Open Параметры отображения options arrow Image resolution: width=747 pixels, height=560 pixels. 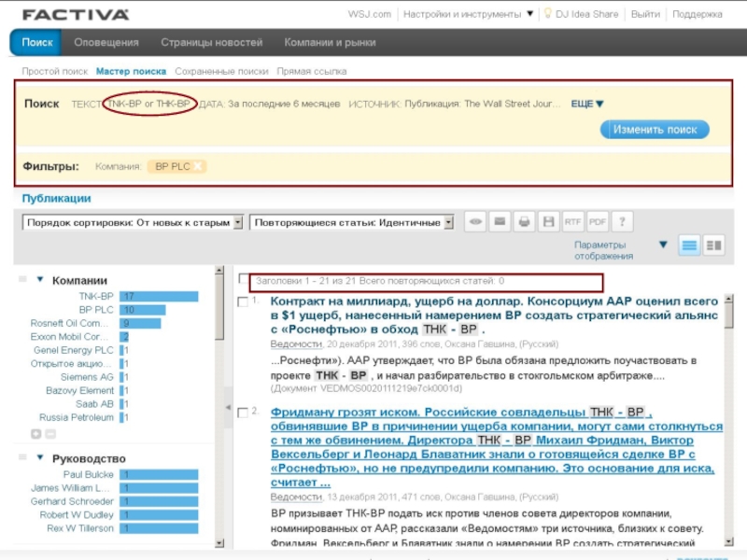[x=663, y=245]
